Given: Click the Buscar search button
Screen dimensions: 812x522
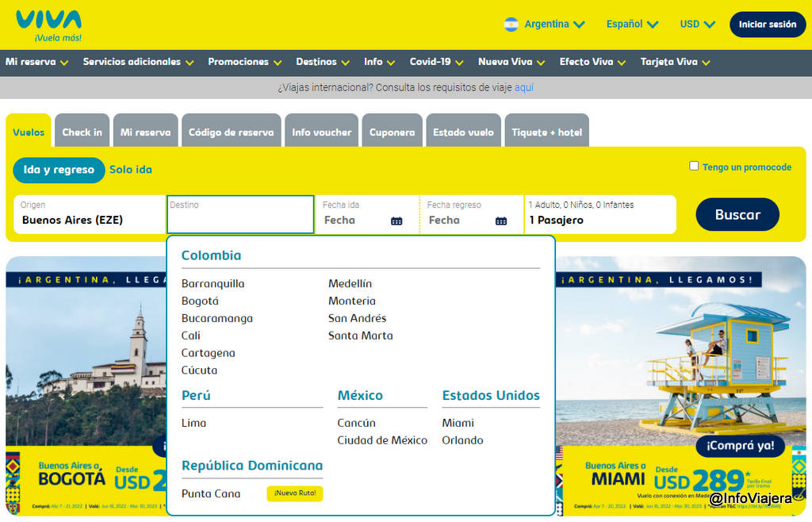Looking at the screenshot, I should (x=737, y=214).
